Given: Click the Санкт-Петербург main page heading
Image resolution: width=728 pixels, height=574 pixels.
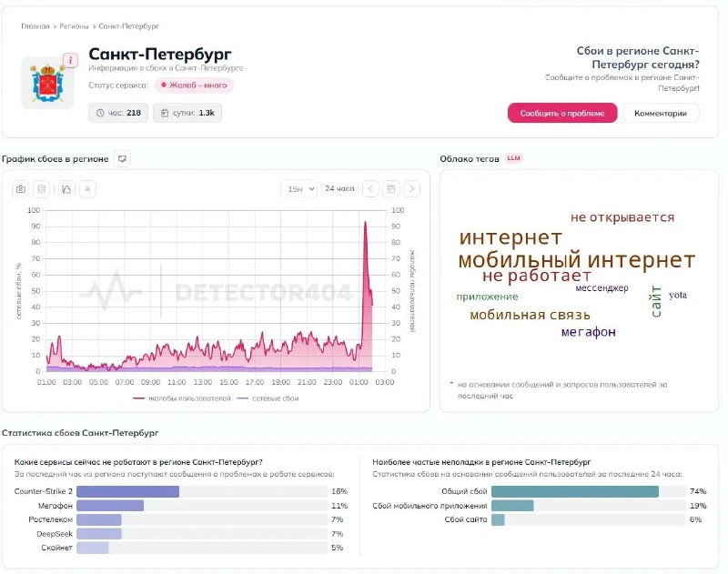Looking at the screenshot, I should [x=160, y=54].
